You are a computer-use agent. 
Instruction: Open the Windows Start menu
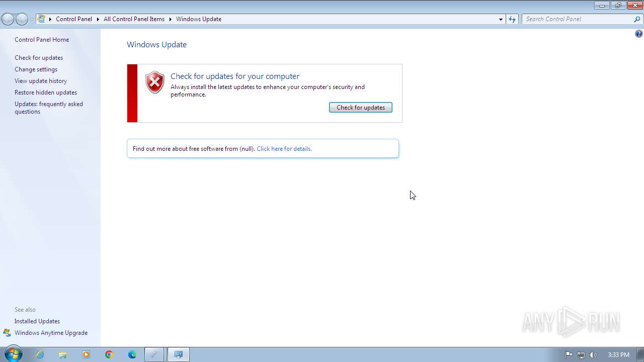(x=13, y=354)
